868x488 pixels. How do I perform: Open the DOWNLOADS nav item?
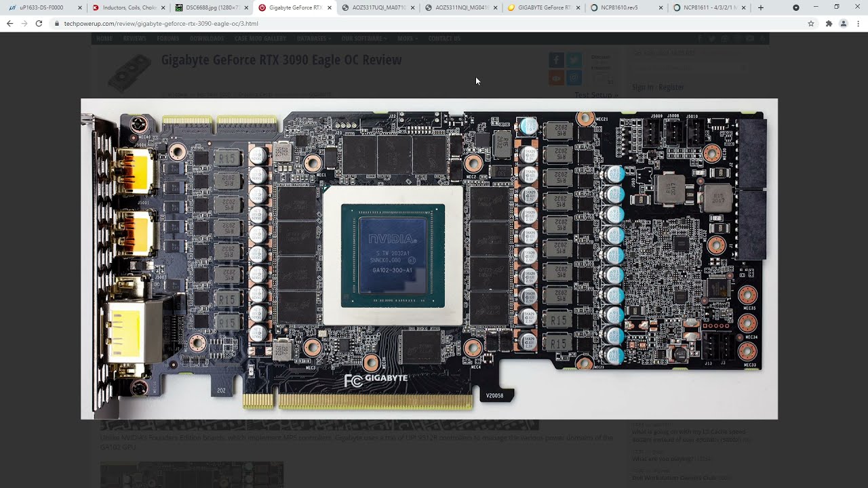[x=207, y=39]
